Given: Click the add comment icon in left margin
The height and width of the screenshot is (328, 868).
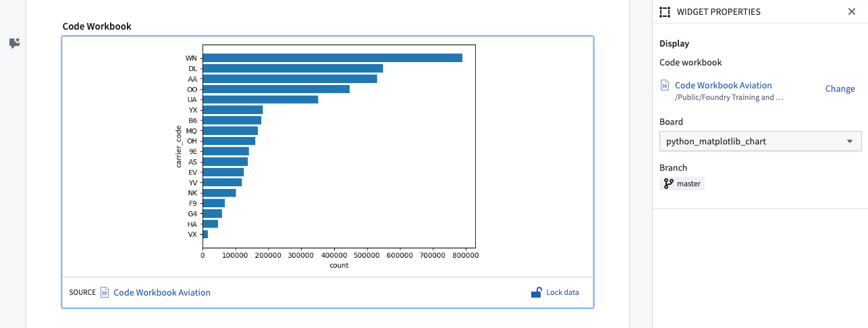Looking at the screenshot, I should [14, 43].
